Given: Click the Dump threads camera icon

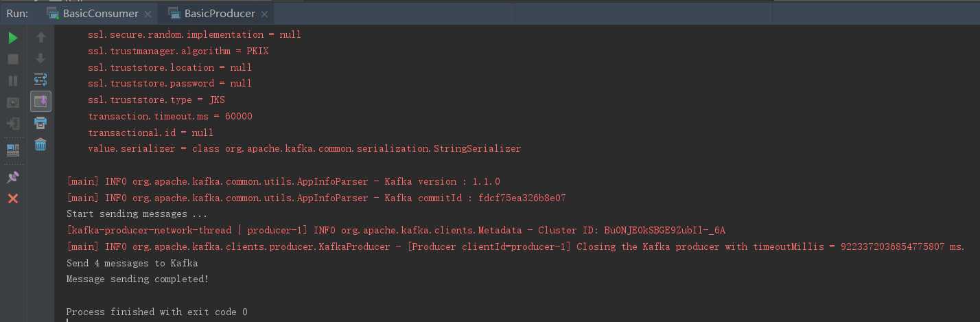Looking at the screenshot, I should coord(13,102).
